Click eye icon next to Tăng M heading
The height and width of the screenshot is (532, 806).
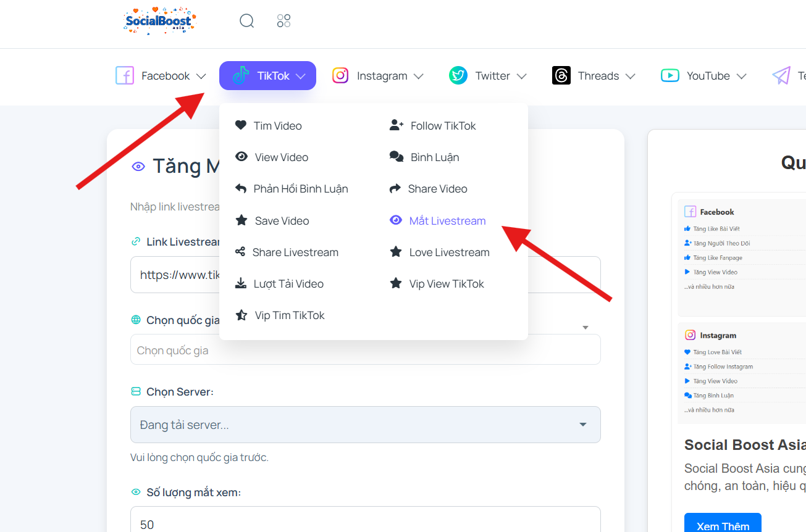(138, 166)
